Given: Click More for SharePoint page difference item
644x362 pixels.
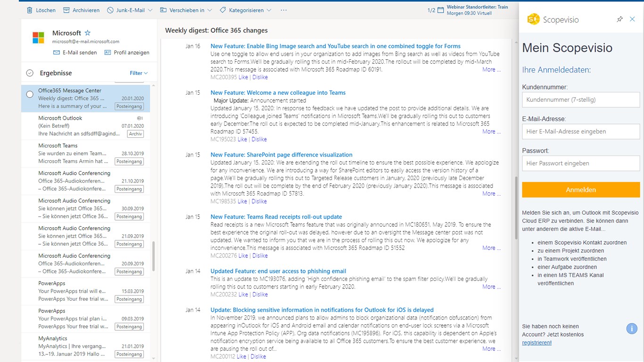Looking at the screenshot, I should [491, 194].
